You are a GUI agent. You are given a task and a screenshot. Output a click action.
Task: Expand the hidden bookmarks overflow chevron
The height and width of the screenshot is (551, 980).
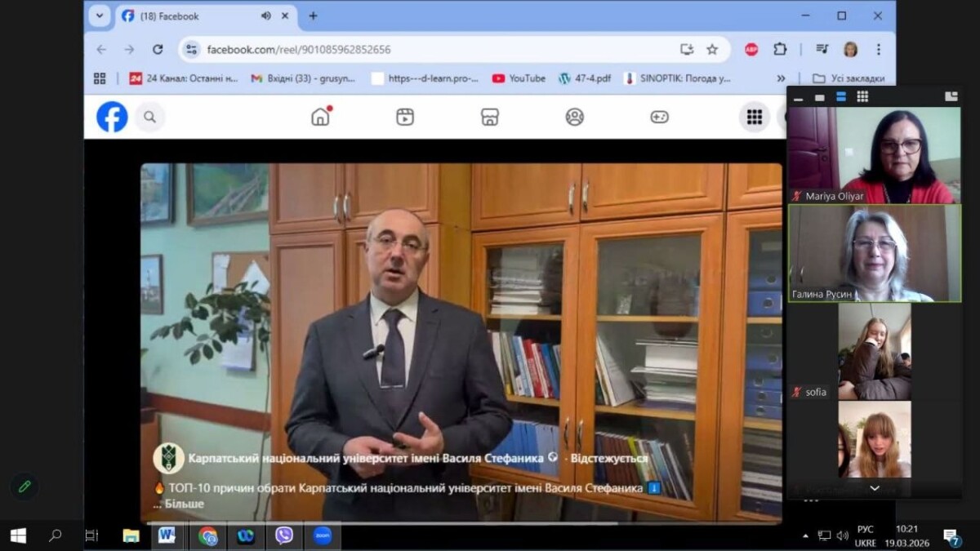(x=781, y=78)
